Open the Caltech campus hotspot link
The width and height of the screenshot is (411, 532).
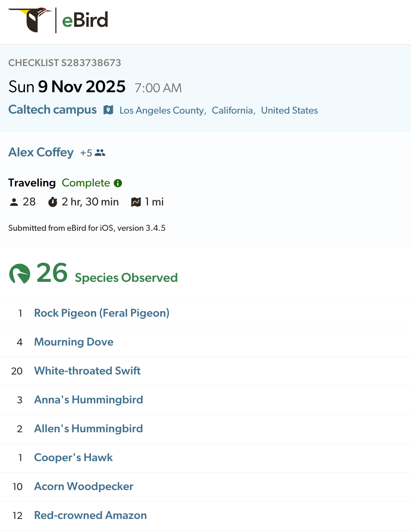point(53,110)
